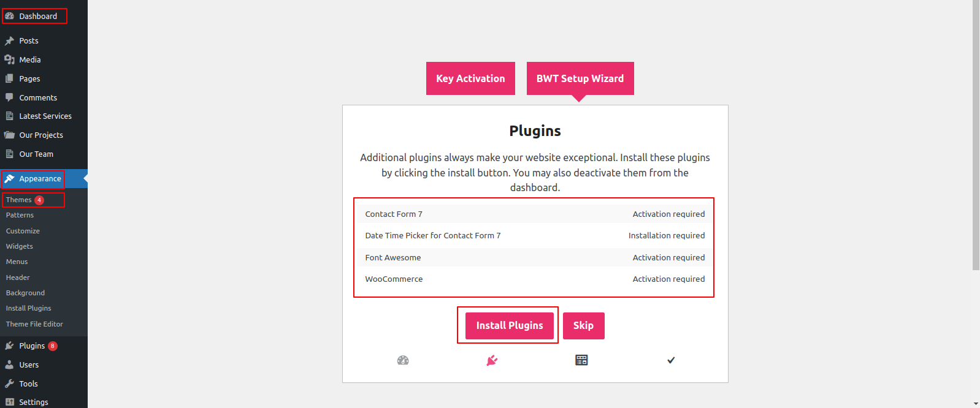Click the Posts pushpin icon
Viewport: 980px width, 408px height.
tap(10, 41)
